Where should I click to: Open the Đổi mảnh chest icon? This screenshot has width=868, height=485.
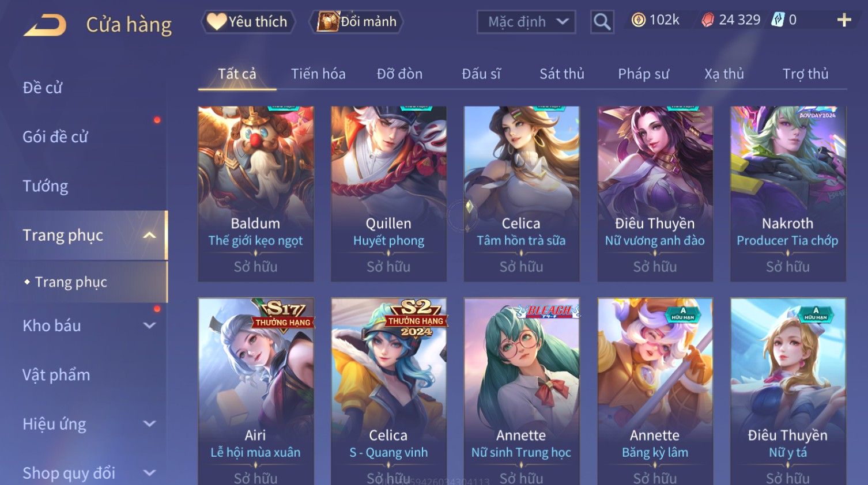click(327, 21)
